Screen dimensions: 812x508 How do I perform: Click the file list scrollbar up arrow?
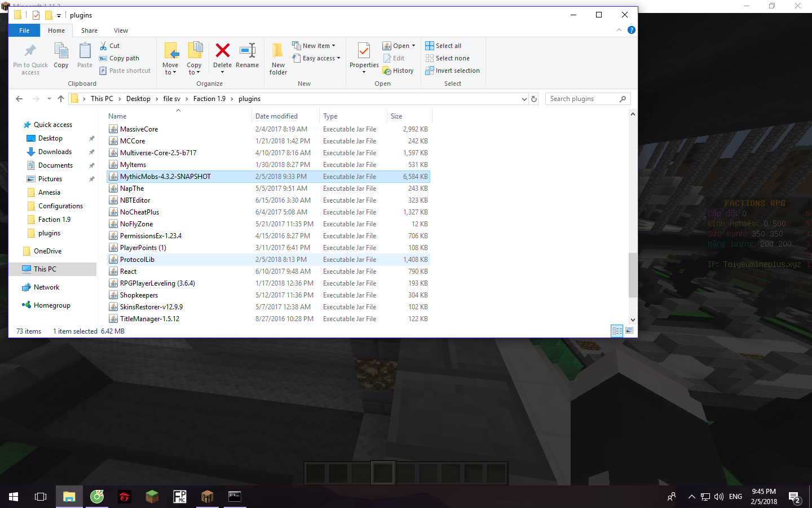pyautogui.click(x=633, y=114)
